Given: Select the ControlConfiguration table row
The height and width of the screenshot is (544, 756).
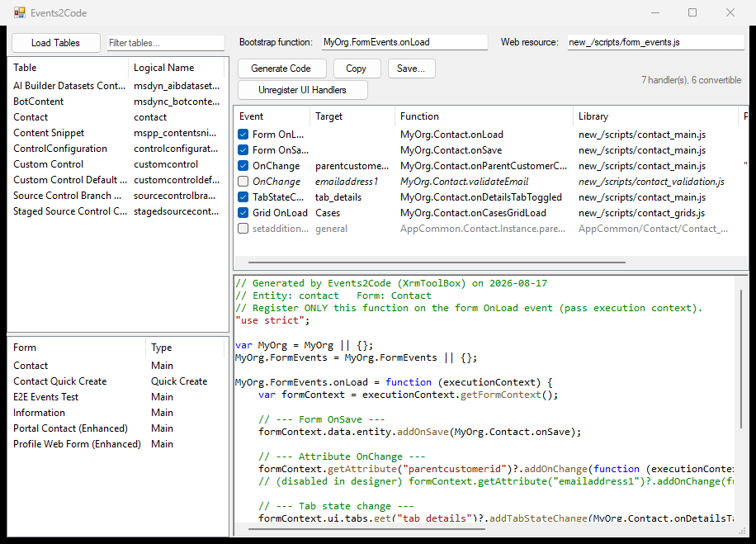Looking at the screenshot, I should pos(117,149).
